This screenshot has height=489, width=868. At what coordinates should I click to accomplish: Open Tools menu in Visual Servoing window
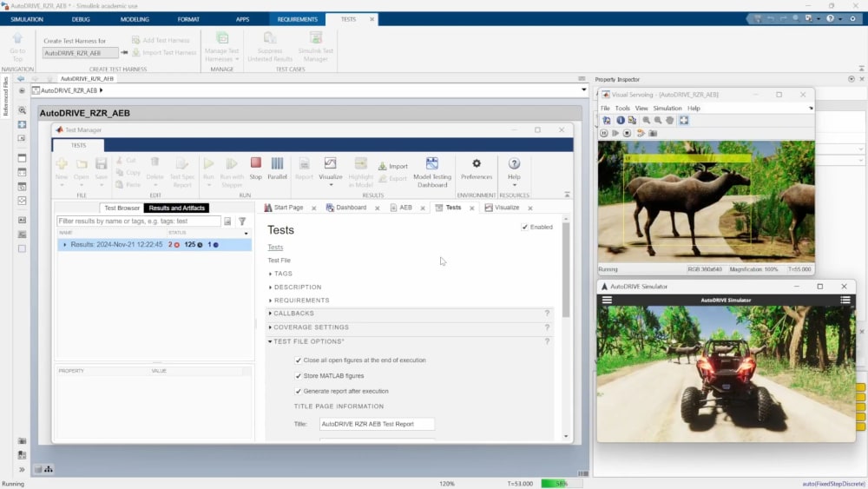point(622,109)
